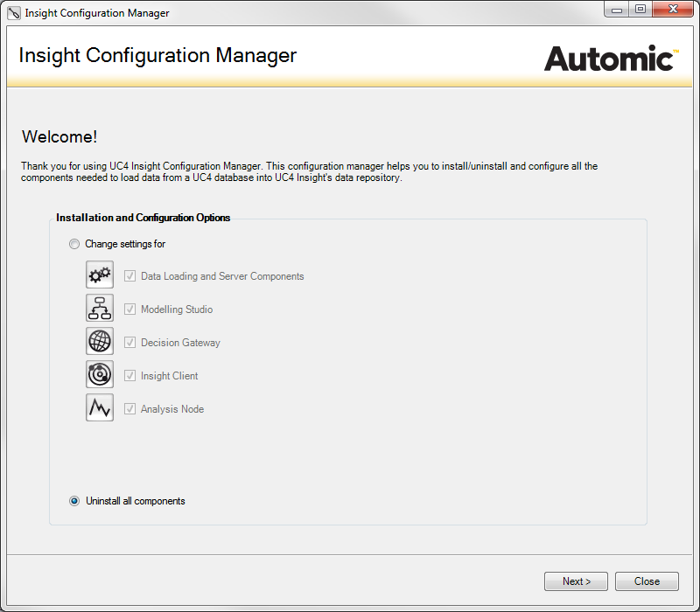Screen dimensions: 700x612
Task: Click the 'Welcome!' heading text
Action: (x=59, y=137)
